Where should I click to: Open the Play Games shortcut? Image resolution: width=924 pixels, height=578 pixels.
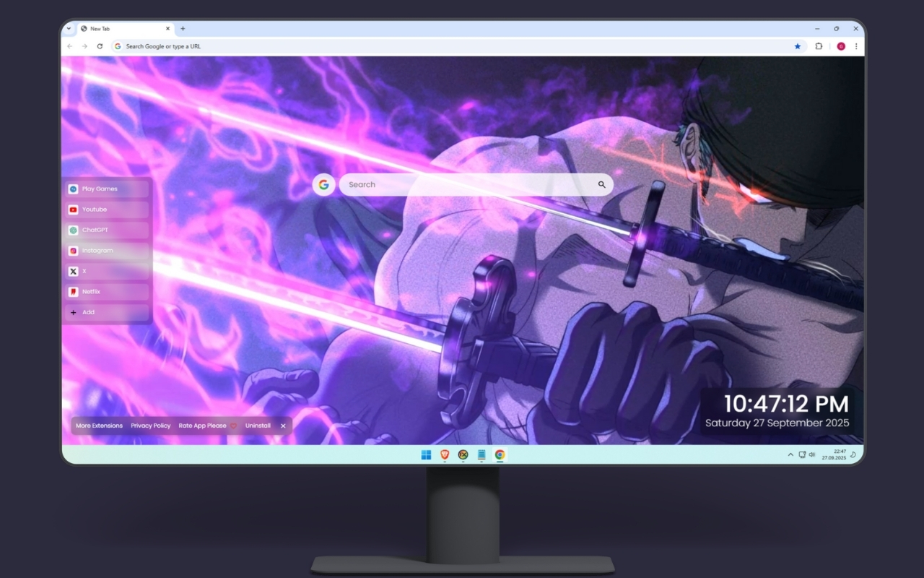coord(107,189)
